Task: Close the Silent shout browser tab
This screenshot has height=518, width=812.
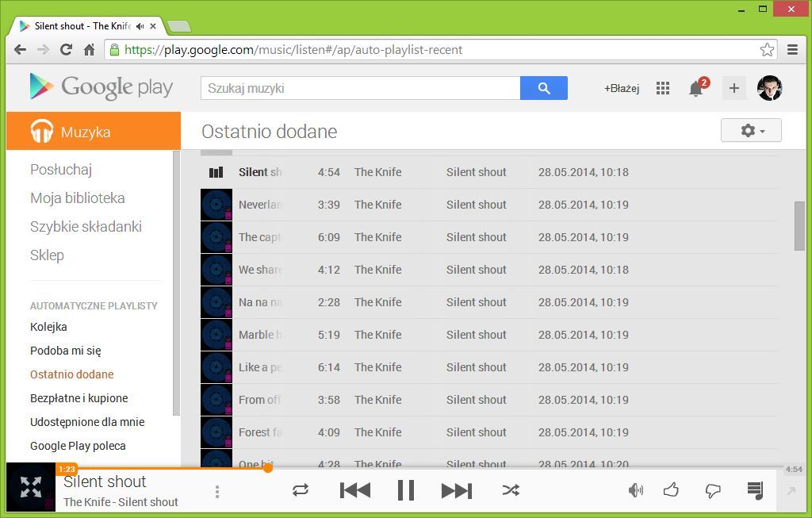Action: tap(153, 26)
